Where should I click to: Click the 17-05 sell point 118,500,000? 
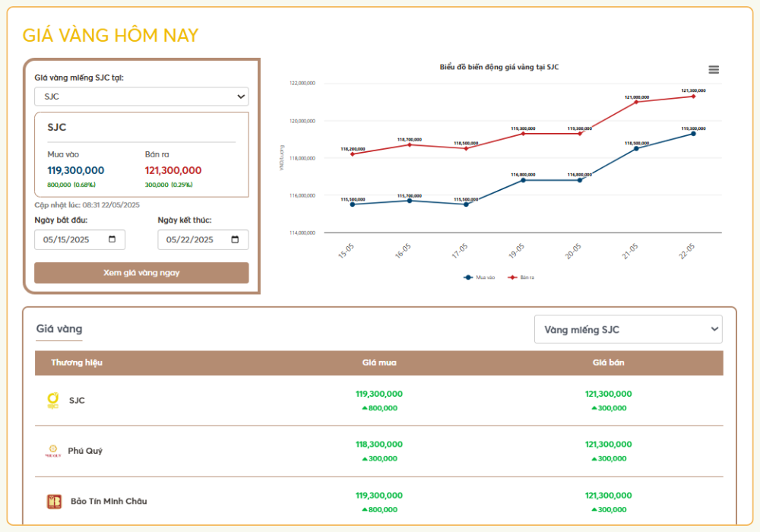(x=467, y=149)
